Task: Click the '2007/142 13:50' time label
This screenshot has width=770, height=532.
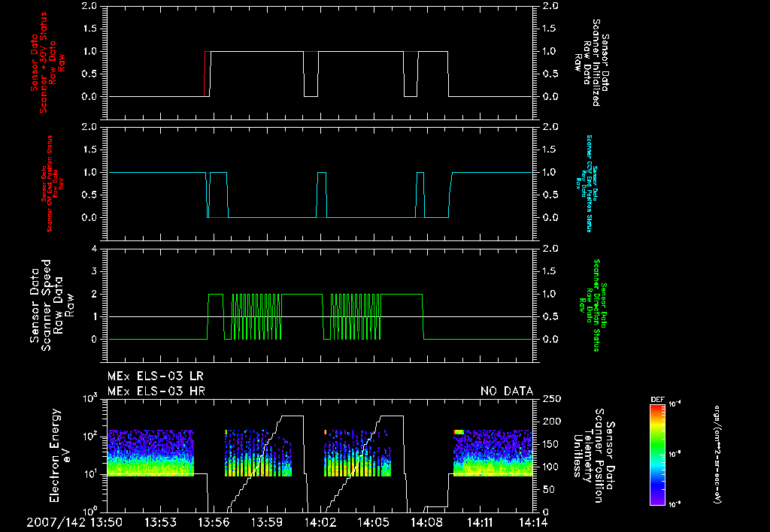Action: (74, 522)
